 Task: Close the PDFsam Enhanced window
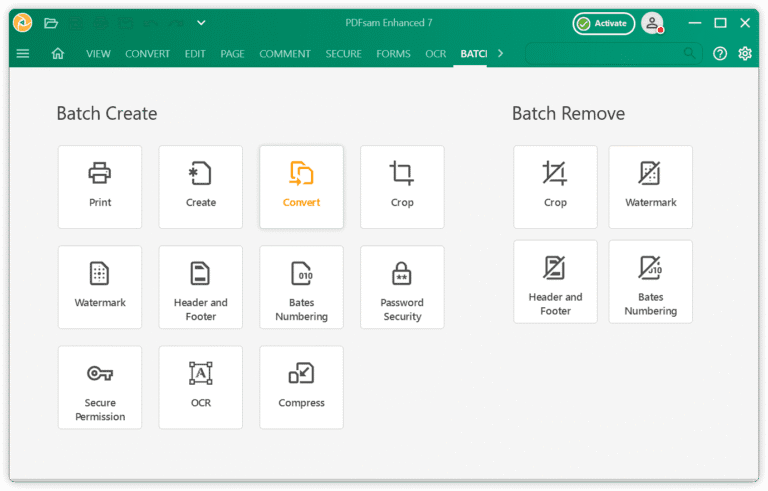745,23
